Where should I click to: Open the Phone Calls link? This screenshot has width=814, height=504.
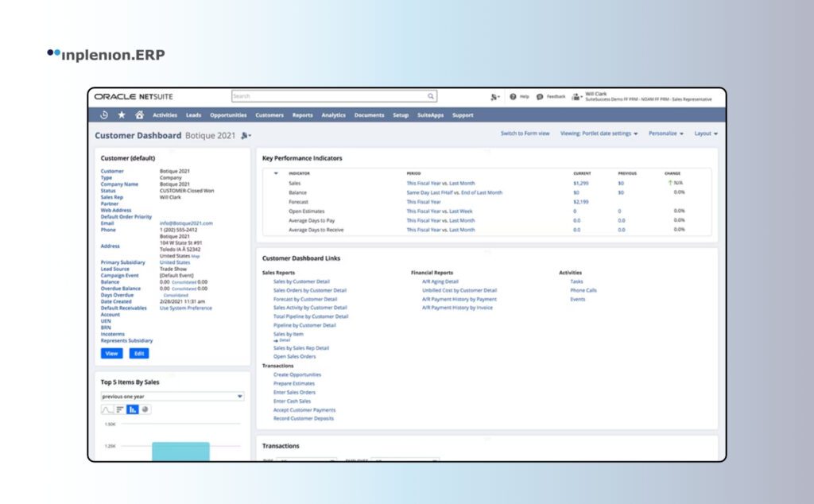pyautogui.click(x=583, y=290)
